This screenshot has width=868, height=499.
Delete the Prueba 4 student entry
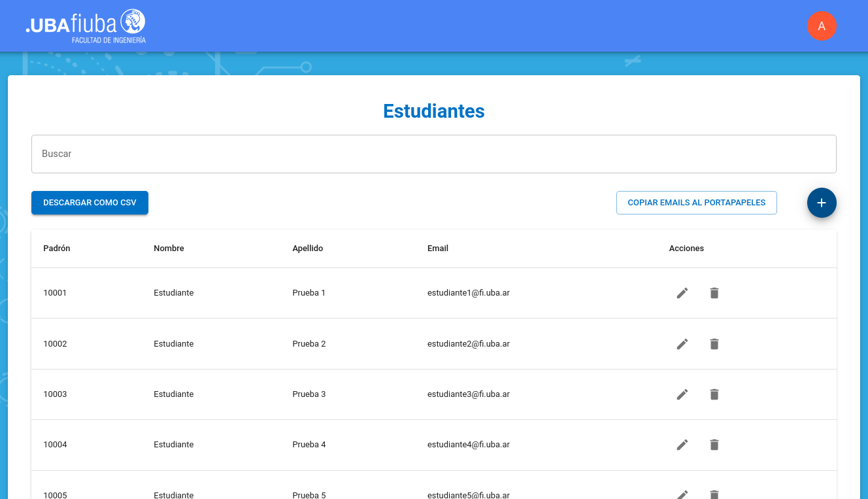[714, 445]
